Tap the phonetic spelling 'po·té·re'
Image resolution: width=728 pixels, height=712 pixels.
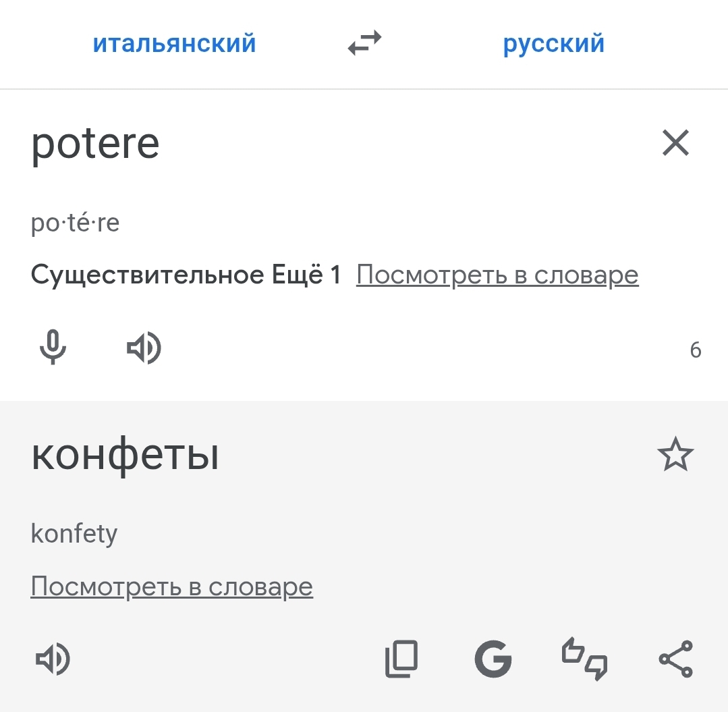pos(76,223)
